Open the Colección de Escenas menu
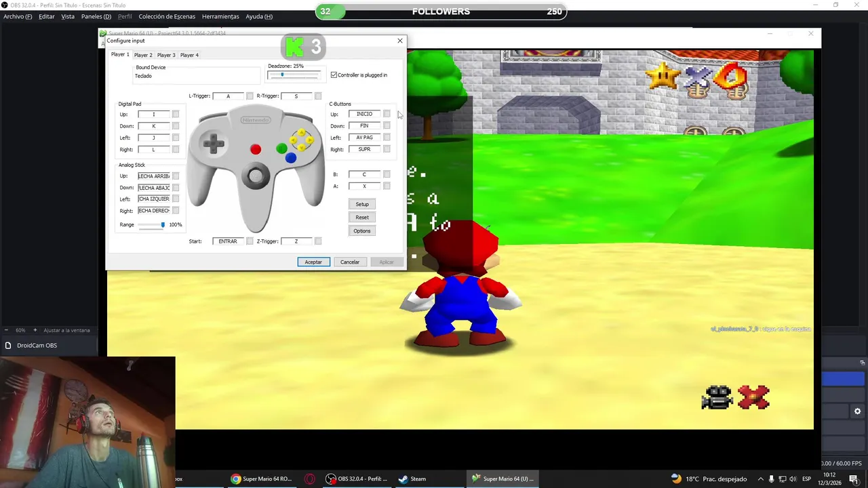Image resolution: width=868 pixels, height=488 pixels. [167, 16]
